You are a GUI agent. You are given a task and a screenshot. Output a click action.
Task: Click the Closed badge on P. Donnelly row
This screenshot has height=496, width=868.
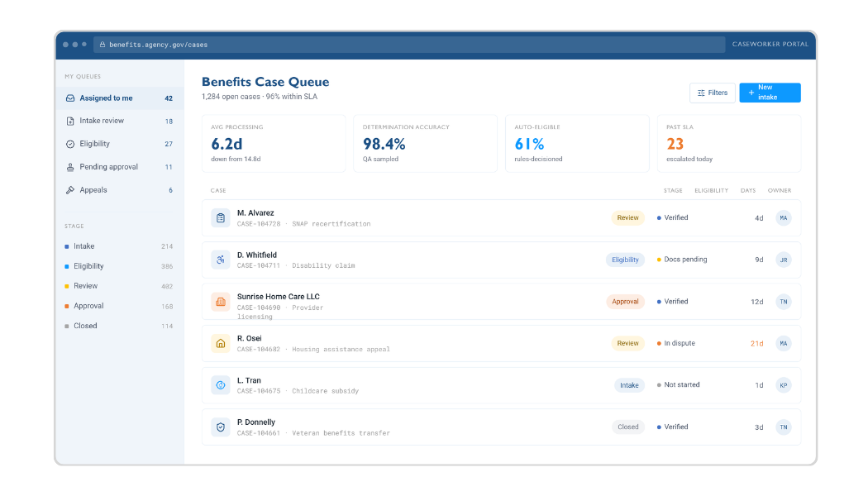[x=627, y=427]
